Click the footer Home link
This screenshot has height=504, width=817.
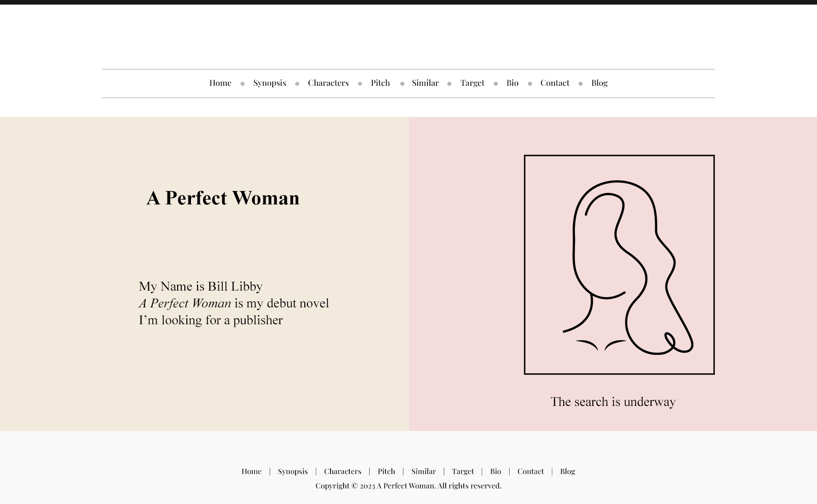[x=251, y=471]
